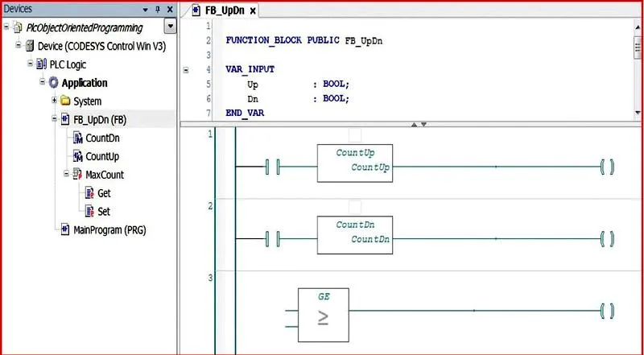This screenshot has width=644, height=355.
Task: Select the contact in rung 2
Action: (272, 239)
